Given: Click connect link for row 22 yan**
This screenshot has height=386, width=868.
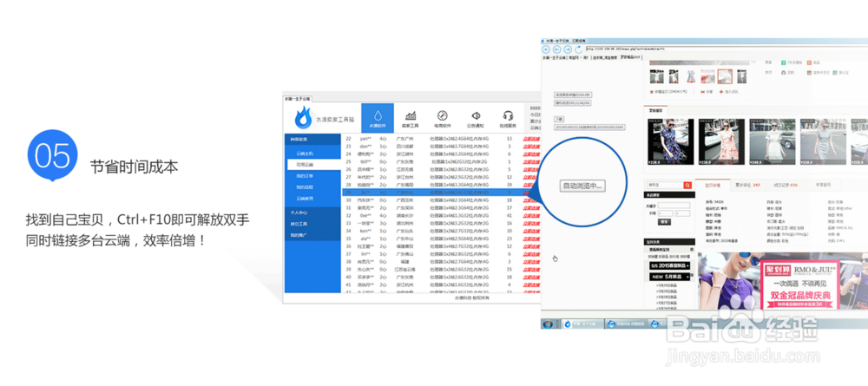Looking at the screenshot, I should 531,138.
